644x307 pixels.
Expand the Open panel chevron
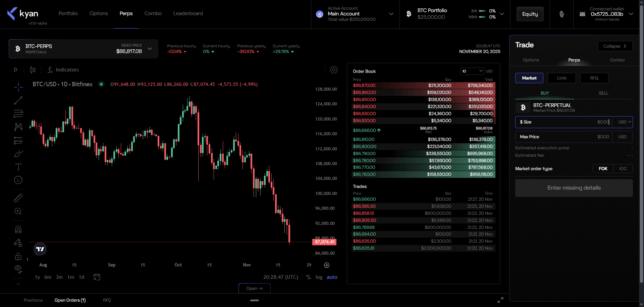[x=255, y=289]
